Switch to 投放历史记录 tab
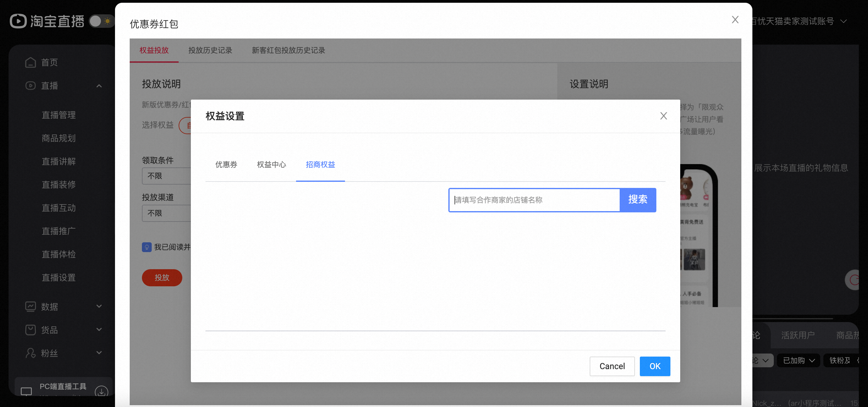 tap(210, 50)
